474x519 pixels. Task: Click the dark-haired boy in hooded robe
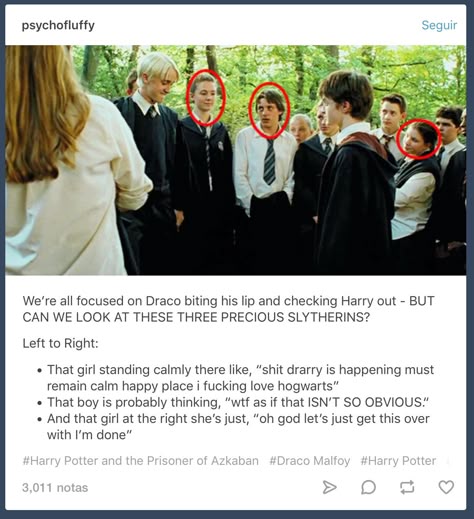click(353, 173)
